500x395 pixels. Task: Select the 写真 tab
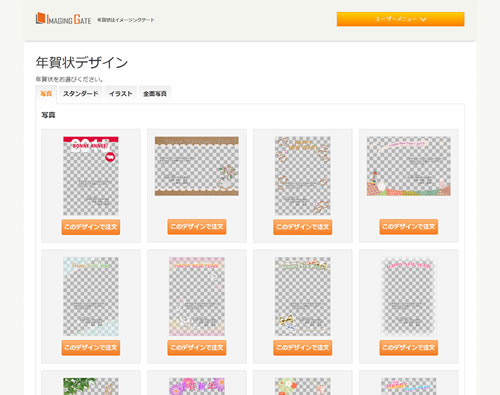pos(46,94)
